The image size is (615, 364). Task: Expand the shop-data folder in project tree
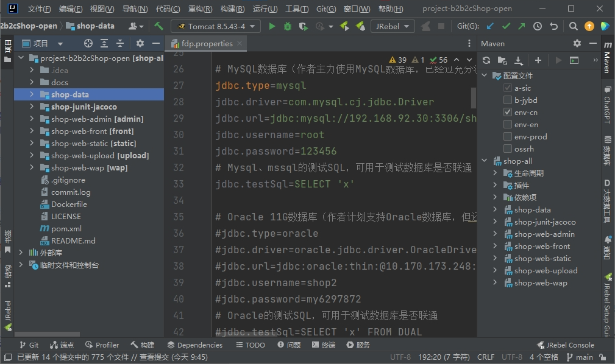tap(32, 94)
